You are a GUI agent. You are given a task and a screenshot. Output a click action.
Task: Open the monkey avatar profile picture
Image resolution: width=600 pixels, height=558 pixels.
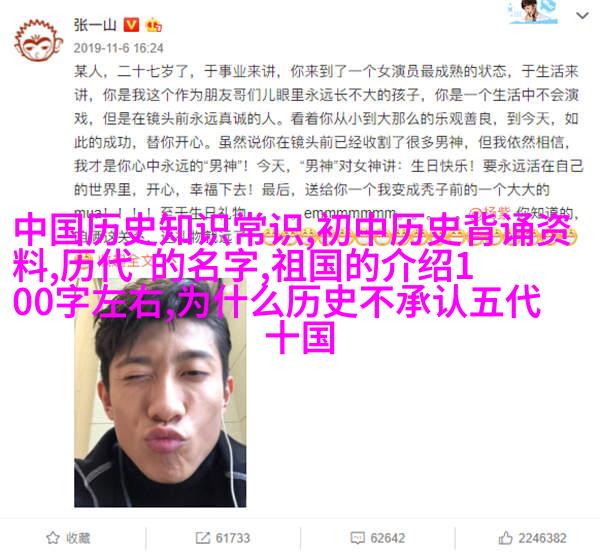pos(38,41)
